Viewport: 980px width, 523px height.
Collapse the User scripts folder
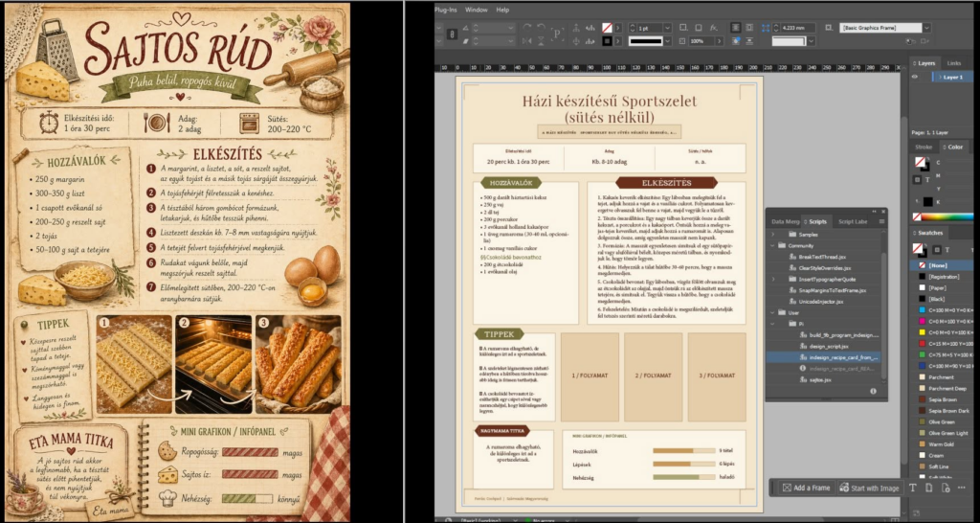pyautogui.click(x=773, y=312)
